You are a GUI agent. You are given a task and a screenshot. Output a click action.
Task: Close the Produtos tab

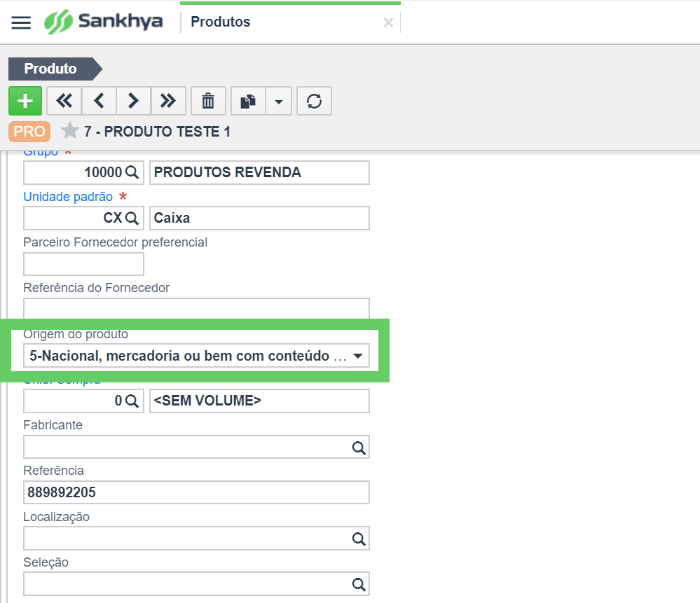tap(387, 22)
